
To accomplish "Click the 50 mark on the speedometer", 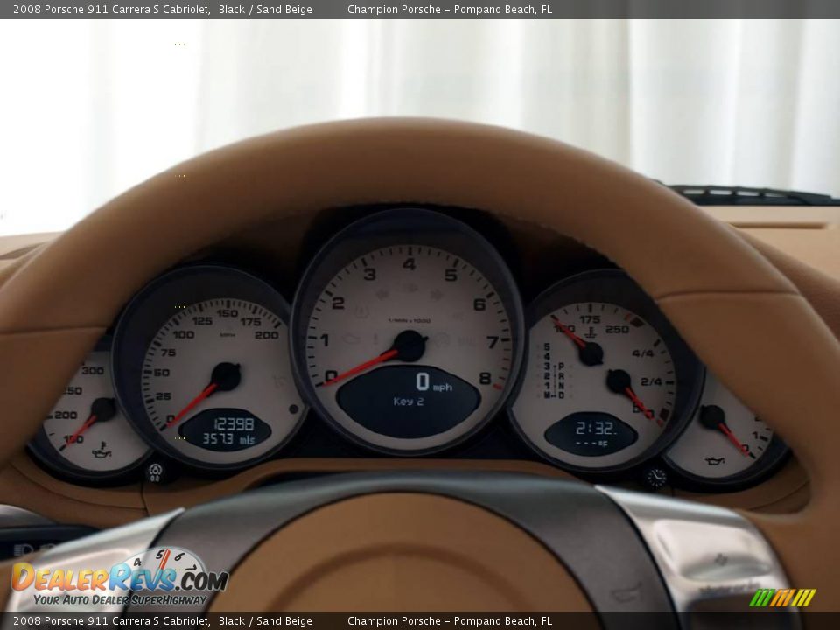I will (161, 373).
